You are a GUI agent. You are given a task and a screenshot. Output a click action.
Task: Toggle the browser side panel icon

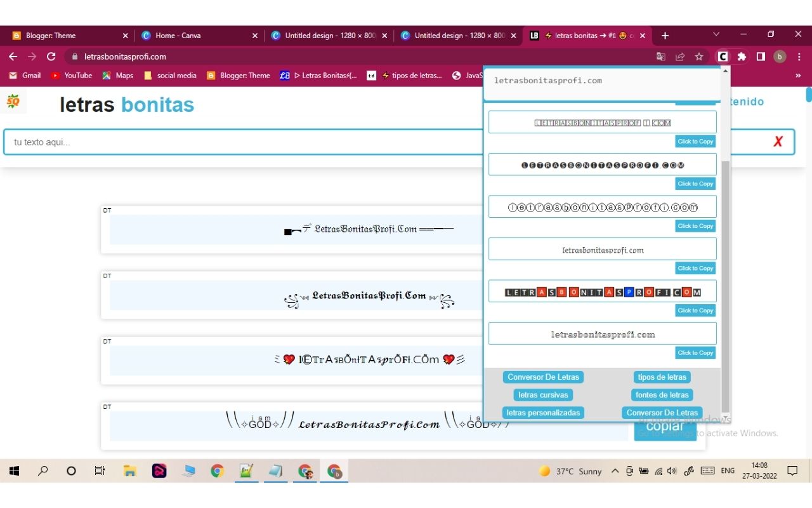[761, 57]
